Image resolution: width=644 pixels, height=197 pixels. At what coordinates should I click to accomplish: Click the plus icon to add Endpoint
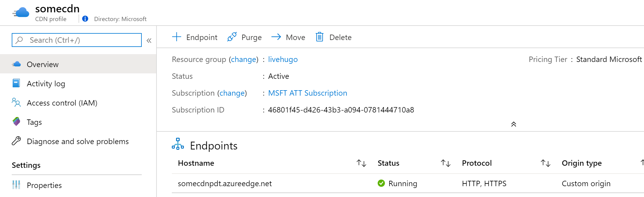click(177, 37)
